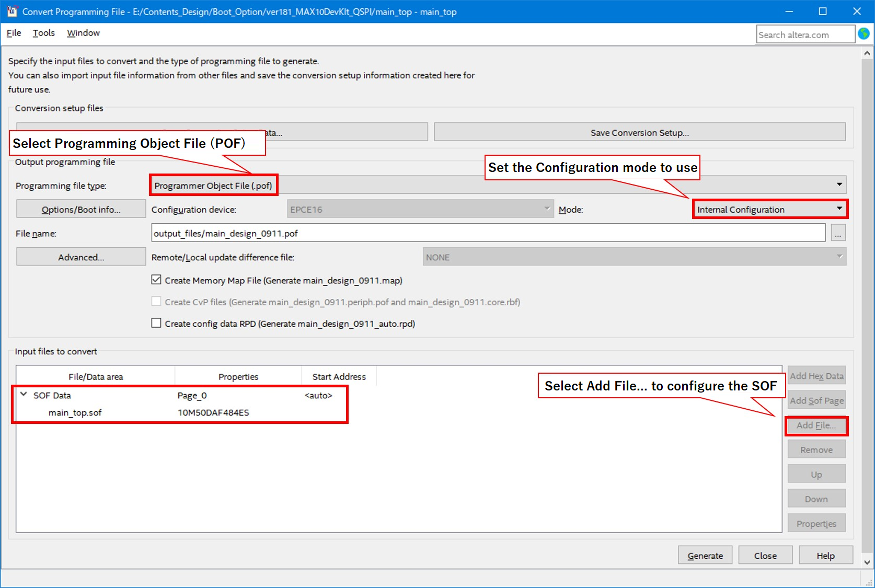
Task: Click the altera.com globe search icon
Action: click(x=864, y=34)
